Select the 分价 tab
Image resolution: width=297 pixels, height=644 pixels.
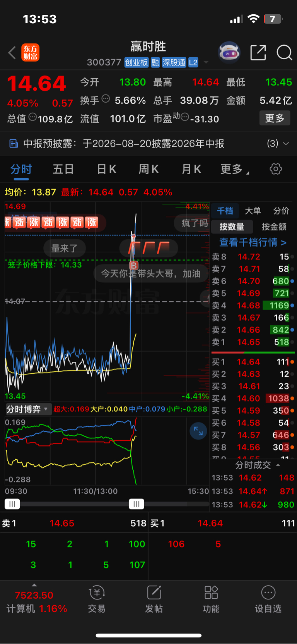[x=281, y=211]
